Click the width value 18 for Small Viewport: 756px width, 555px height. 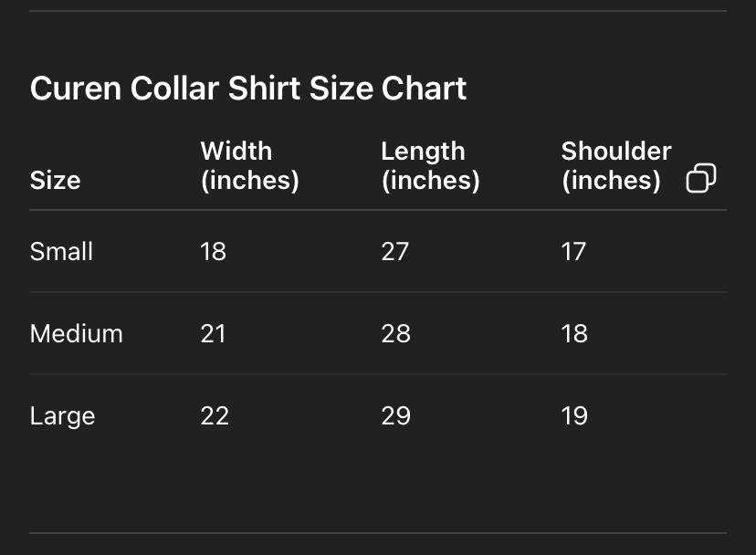[x=213, y=251]
